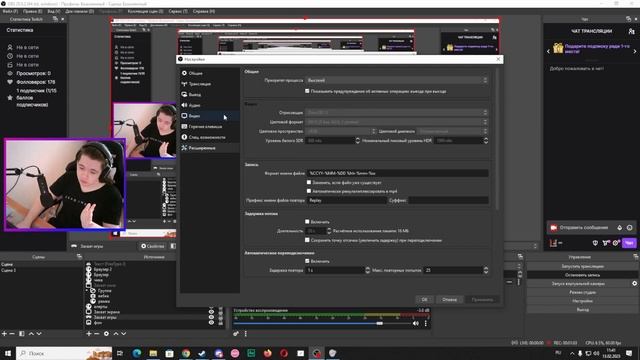Open the Цветовое пространство dropdown

tap(340, 131)
